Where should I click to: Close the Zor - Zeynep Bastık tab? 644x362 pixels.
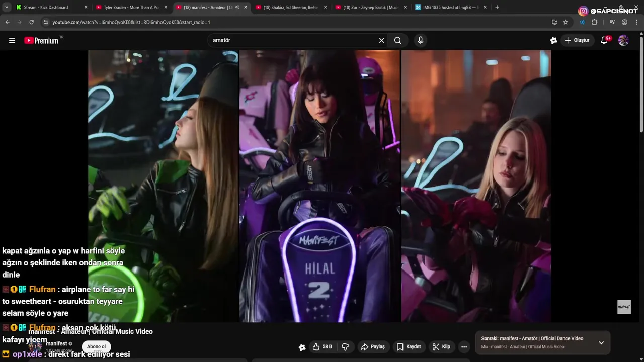point(405,8)
